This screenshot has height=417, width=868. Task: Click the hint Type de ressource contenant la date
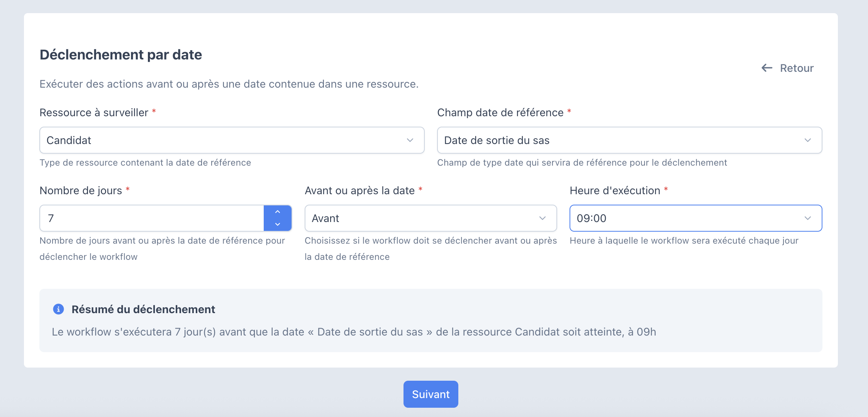[x=145, y=163]
